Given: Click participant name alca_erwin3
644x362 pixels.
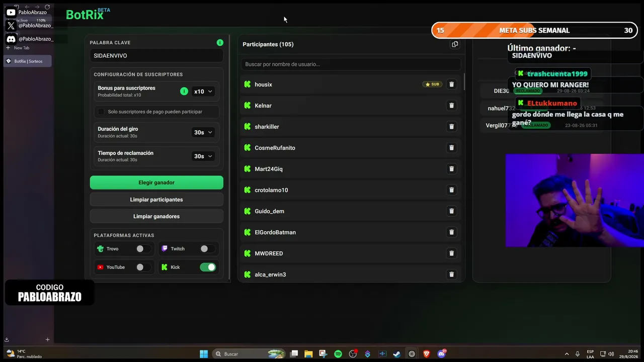Looking at the screenshot, I should click(x=270, y=275).
